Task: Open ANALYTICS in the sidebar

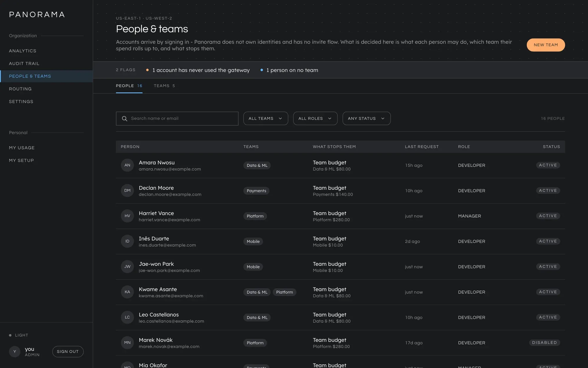Action: click(x=46, y=51)
